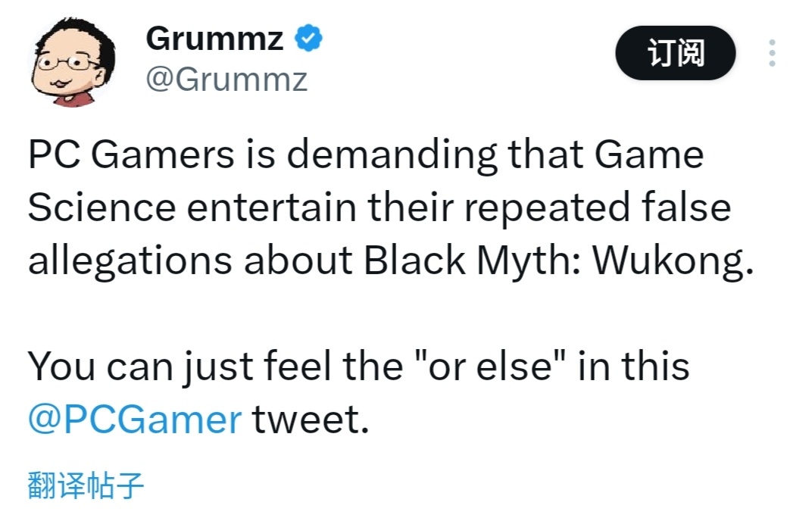Open the gray @Grummz handle
Image resolution: width=812 pixels, height=515 pixels.
pos(226,79)
